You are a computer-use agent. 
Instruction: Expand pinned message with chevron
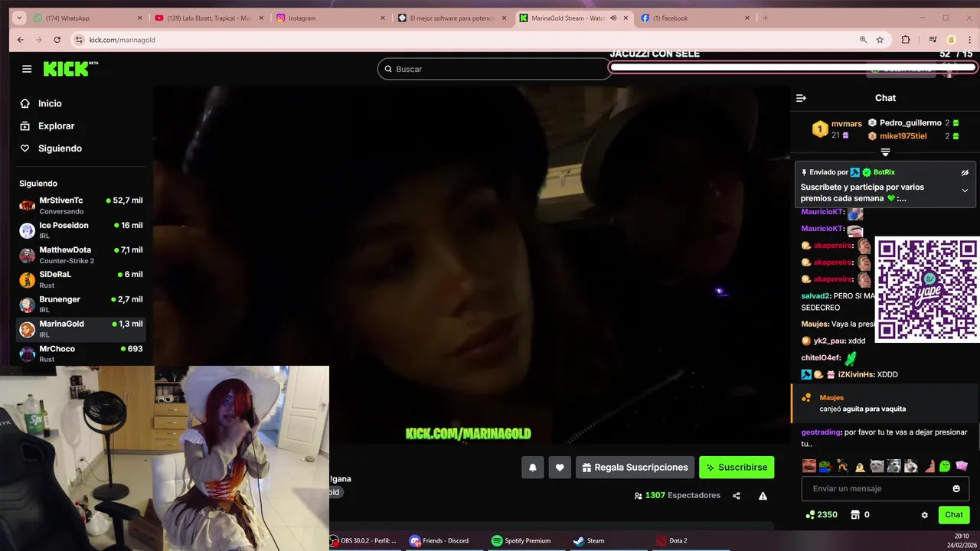pos(965,191)
